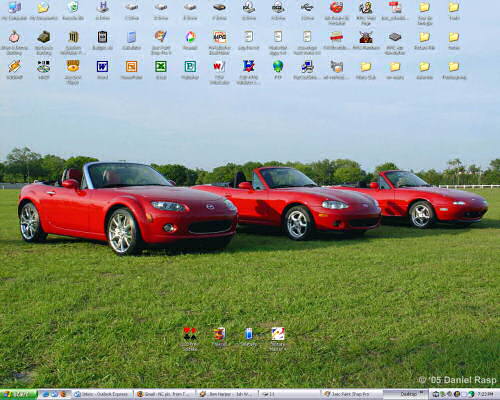This screenshot has width=500, height=400.
Task: Expand the Desktop toolbar chevron in taskbar
Action: (x=422, y=392)
